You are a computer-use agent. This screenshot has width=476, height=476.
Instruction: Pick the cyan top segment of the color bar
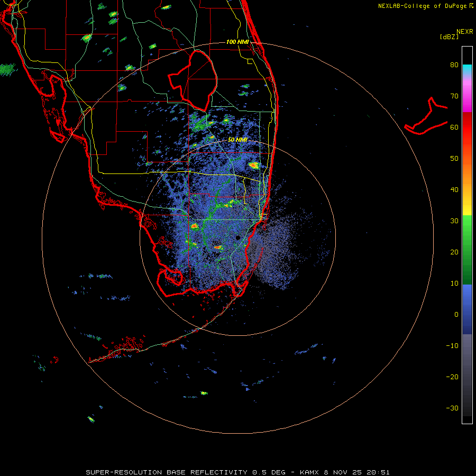(x=467, y=68)
